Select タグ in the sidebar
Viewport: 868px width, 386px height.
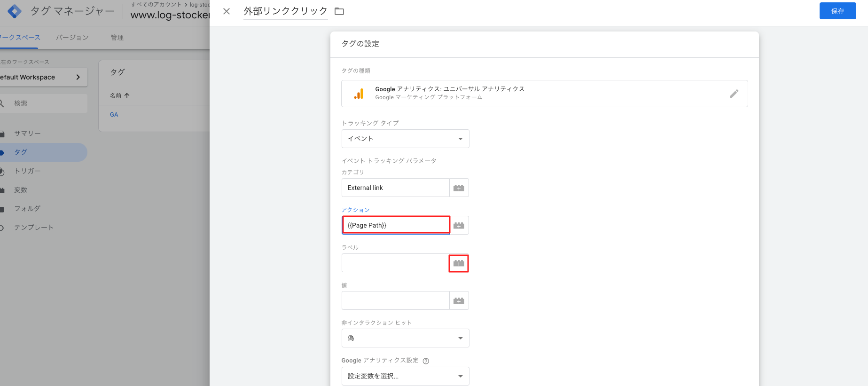(43, 152)
